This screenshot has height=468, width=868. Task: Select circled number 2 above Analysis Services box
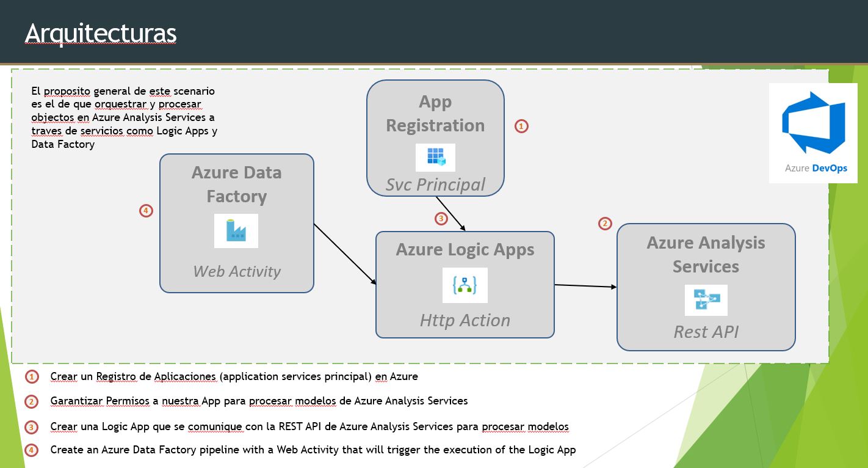click(604, 224)
